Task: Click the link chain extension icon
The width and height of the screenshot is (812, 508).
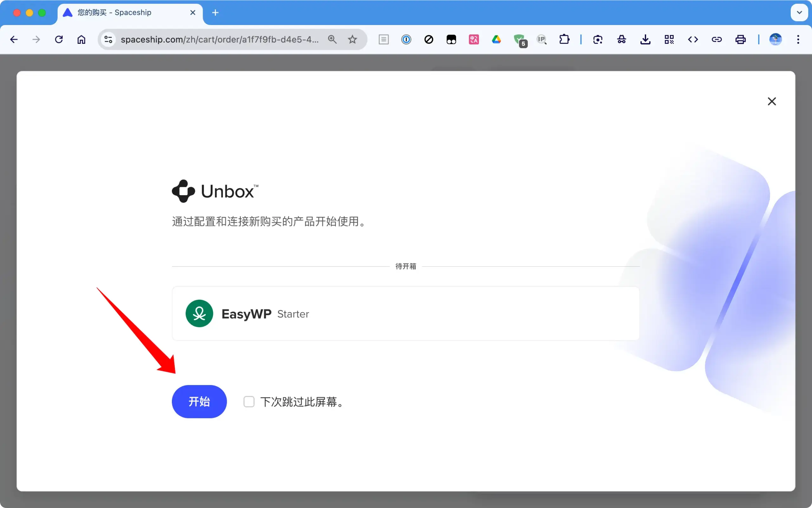Action: [x=717, y=39]
